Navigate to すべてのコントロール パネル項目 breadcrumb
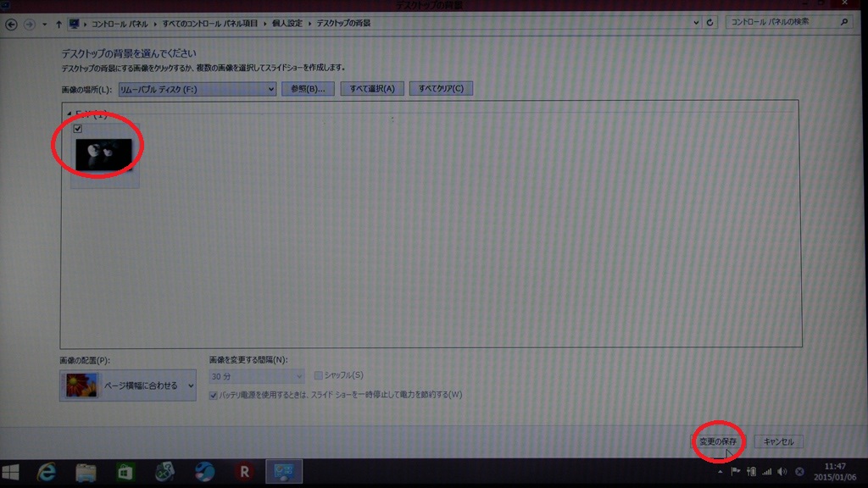Screen dimensions: 868x488 210,24
